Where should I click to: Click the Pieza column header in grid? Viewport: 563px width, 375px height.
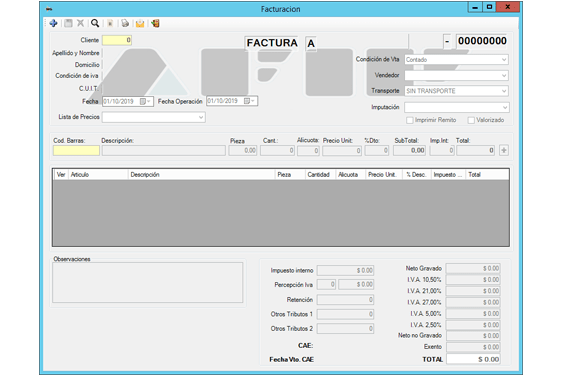pos(290,175)
